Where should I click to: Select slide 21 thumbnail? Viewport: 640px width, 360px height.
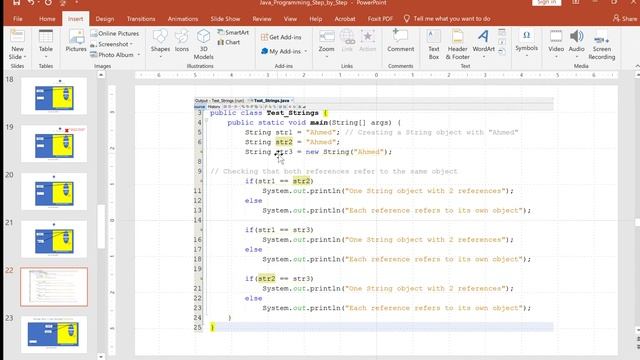[54, 239]
